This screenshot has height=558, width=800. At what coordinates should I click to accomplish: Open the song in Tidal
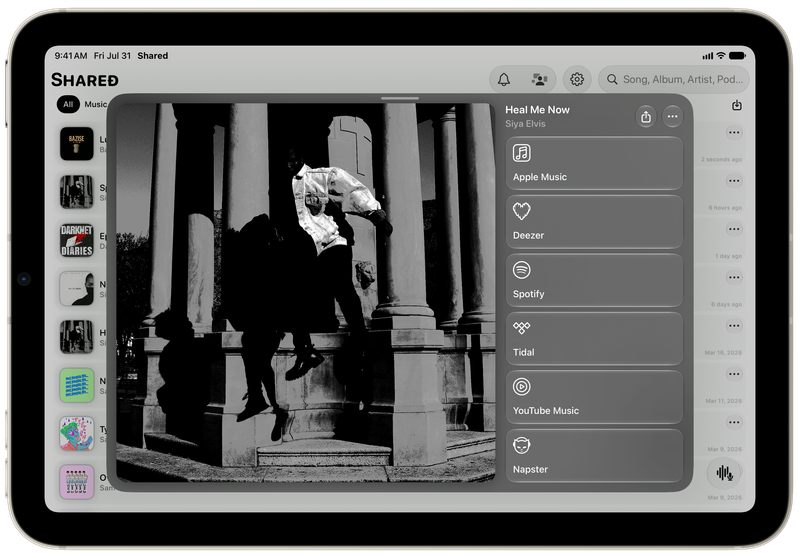coord(594,339)
